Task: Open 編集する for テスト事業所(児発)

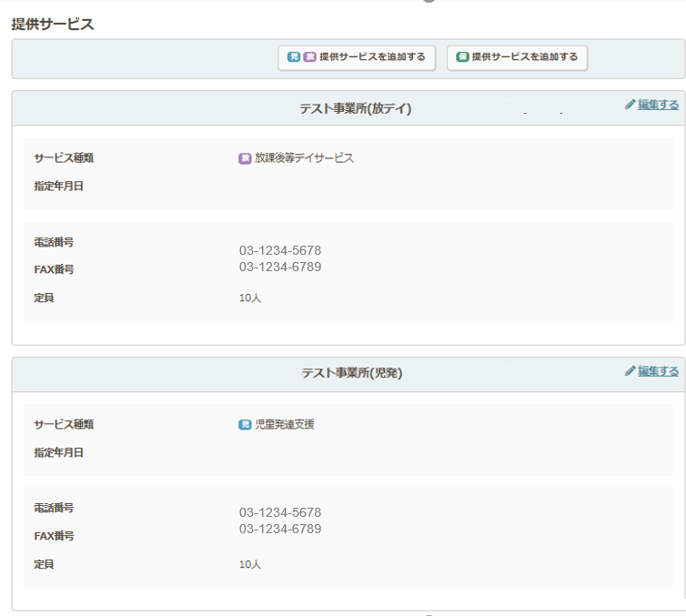Action: point(658,370)
